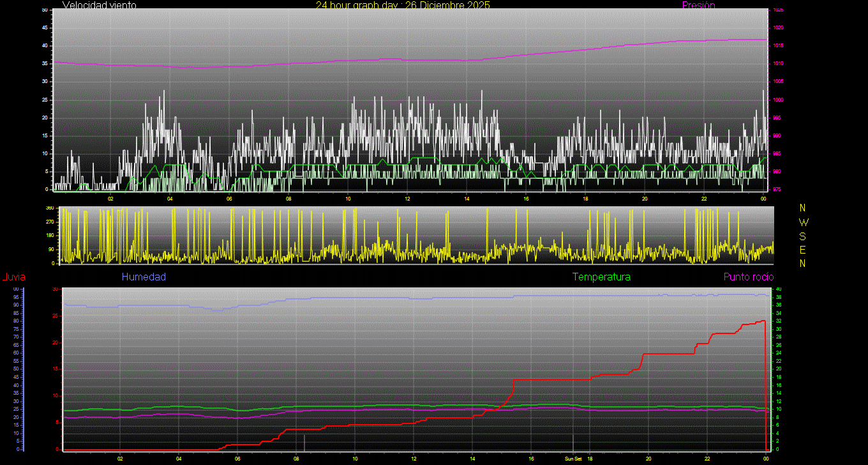This screenshot has height=465, width=868.
Task: Click the "Velocidad viento" legend label
Action: click(x=99, y=5)
